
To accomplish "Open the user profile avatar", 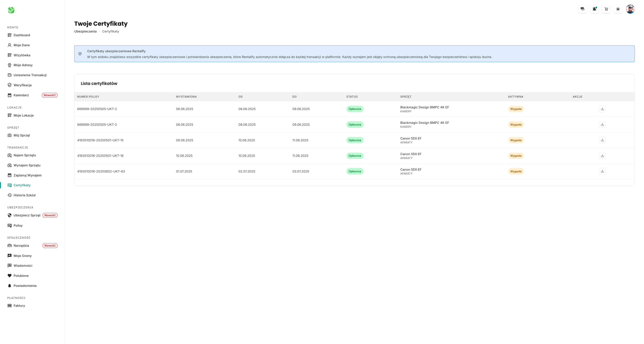I will (x=630, y=9).
